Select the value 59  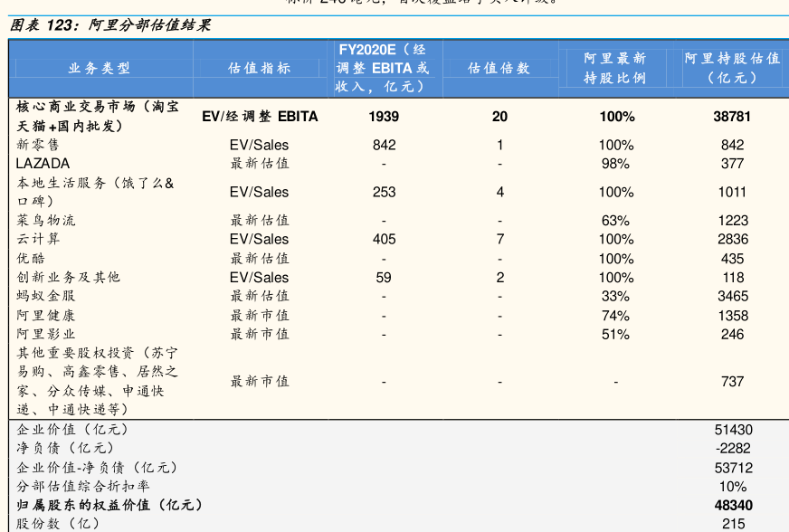pos(384,278)
